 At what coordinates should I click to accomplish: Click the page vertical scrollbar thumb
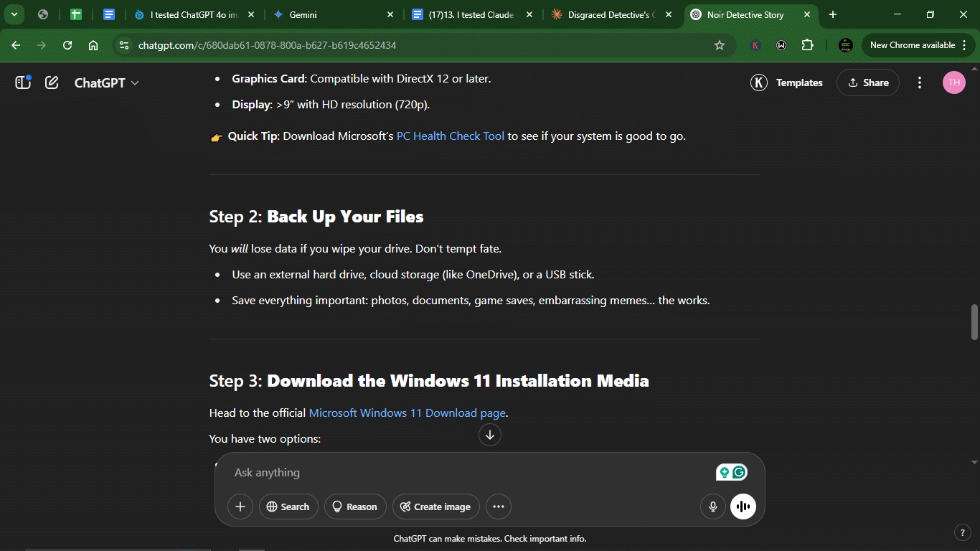974,322
